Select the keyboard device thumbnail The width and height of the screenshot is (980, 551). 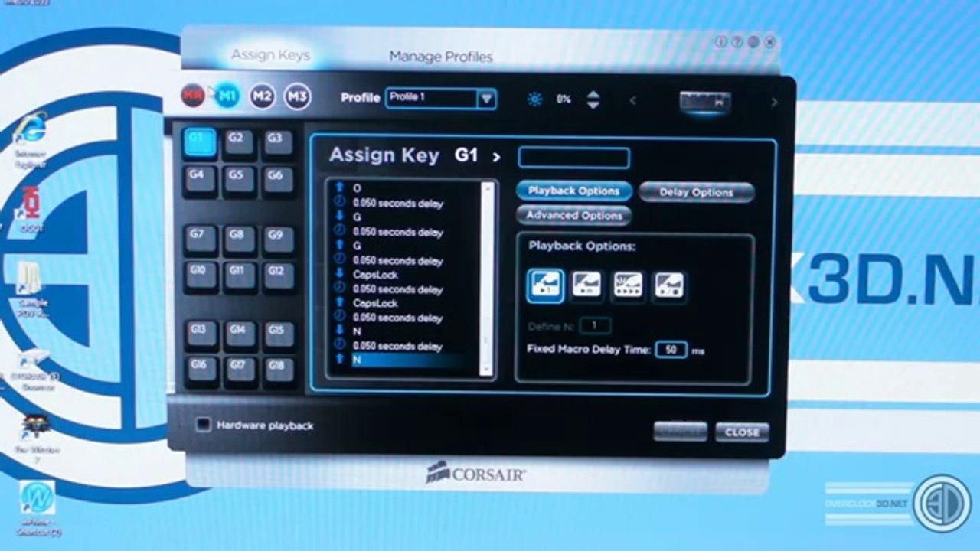704,101
